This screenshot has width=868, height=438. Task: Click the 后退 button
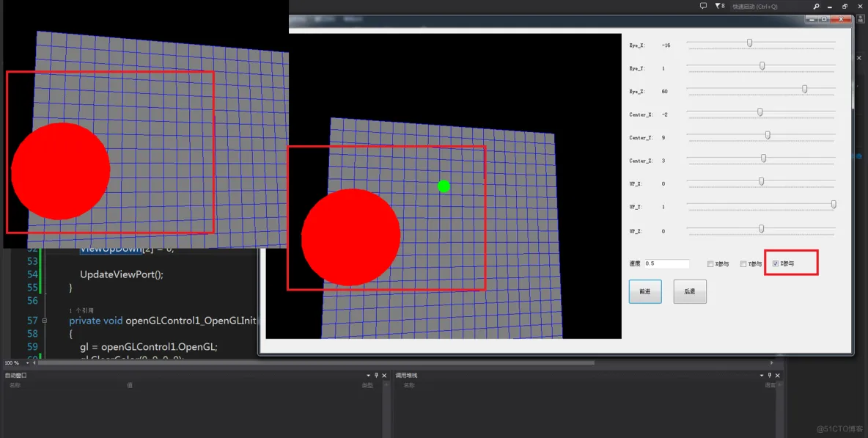690,291
